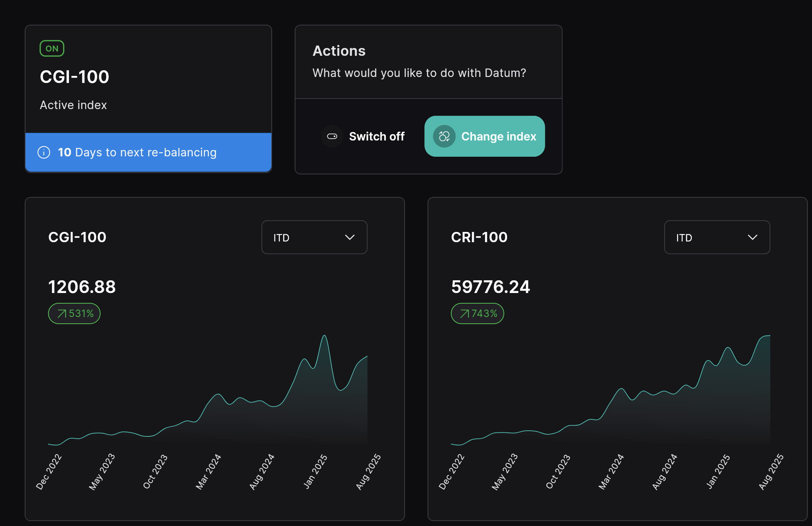Click the Aug 2025 label on the CRI-100 chart
The image size is (812, 526).
click(x=771, y=471)
